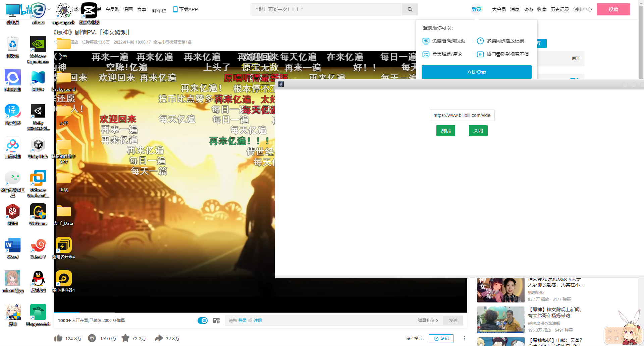Launch 百度网盘 from the desktop
This screenshot has width=644, height=346.
coord(13,148)
